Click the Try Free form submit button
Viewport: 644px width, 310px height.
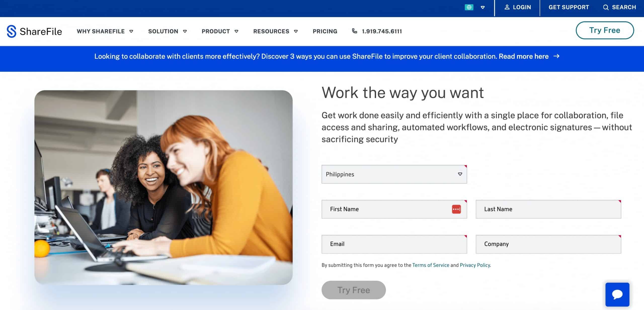pos(354,290)
